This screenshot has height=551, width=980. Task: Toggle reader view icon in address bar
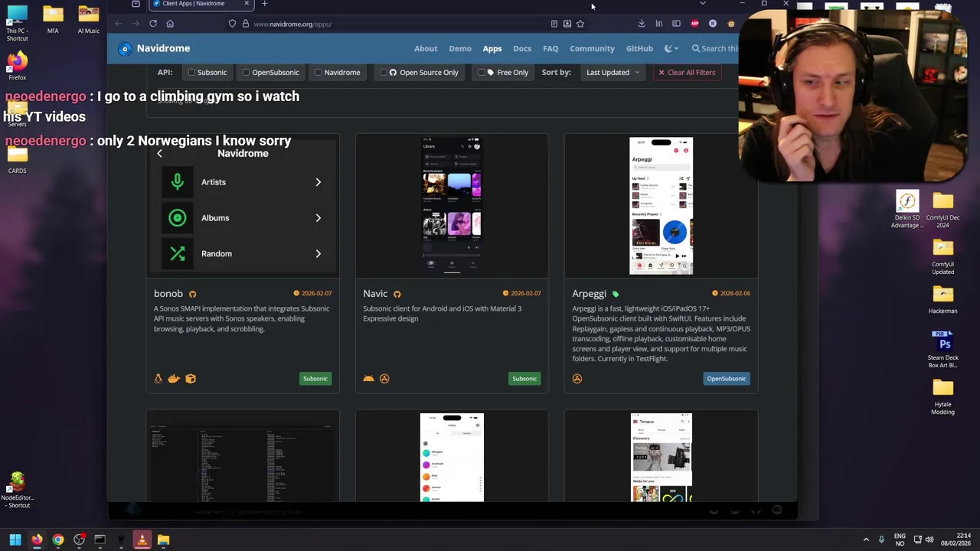[x=554, y=24]
